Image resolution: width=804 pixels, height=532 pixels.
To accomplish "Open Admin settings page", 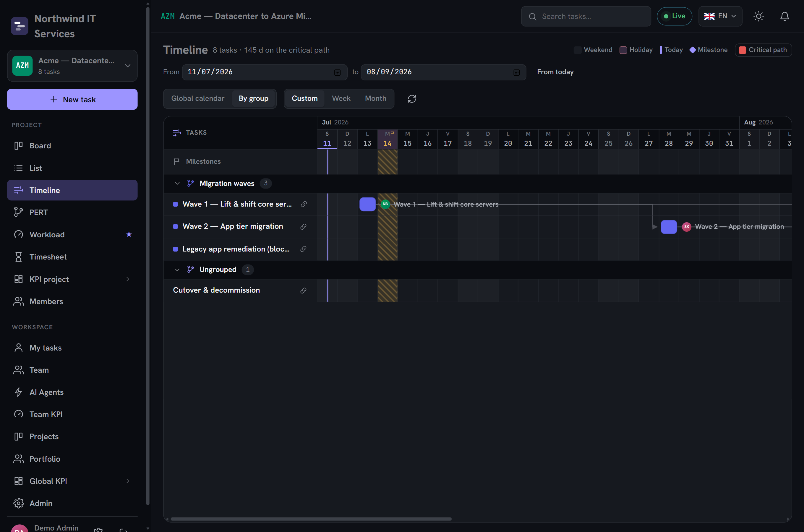I will 72,503.
